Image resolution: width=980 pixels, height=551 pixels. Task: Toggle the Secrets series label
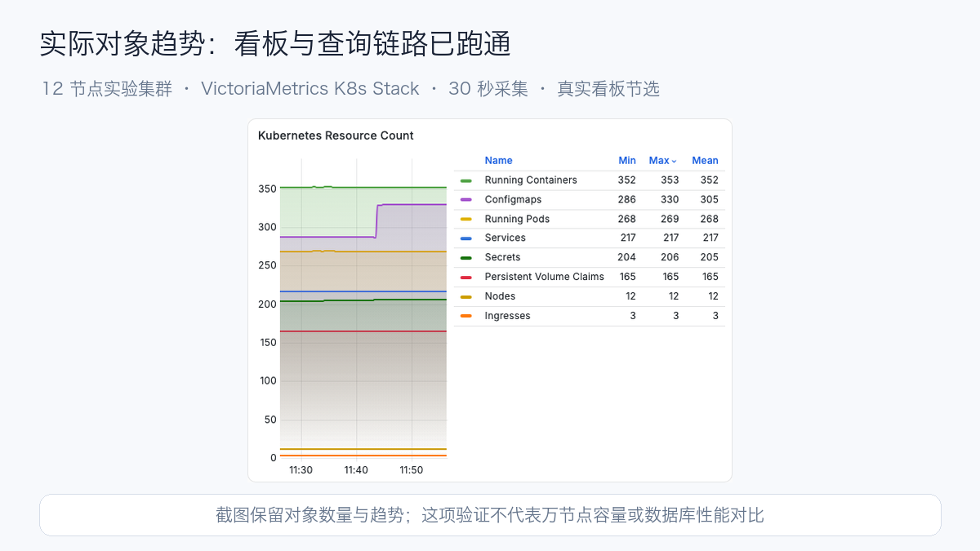click(502, 258)
